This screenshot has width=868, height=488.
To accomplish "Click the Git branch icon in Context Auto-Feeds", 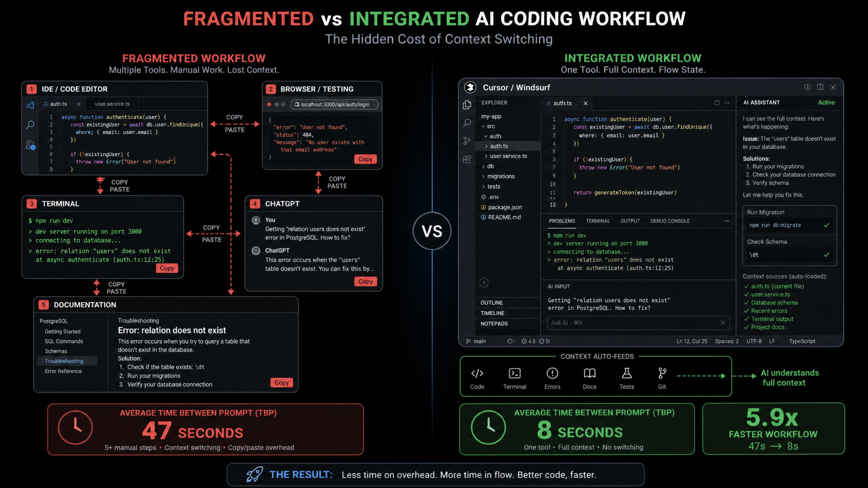I will pos(662,373).
